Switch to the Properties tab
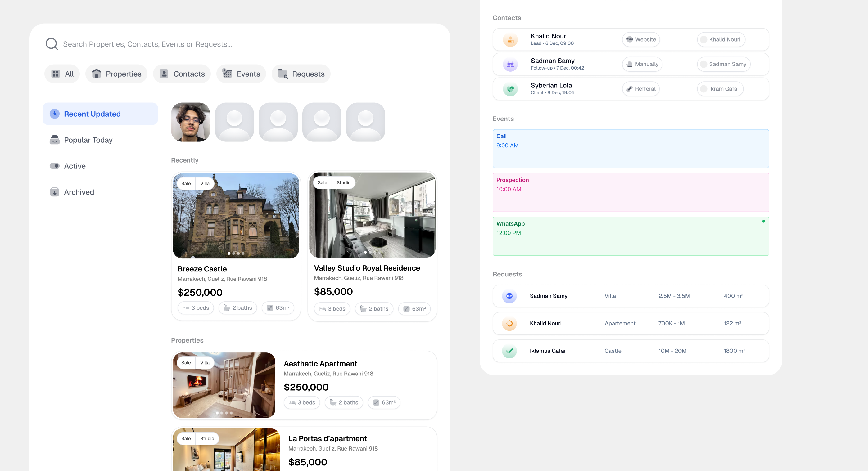868x471 pixels. click(116, 74)
